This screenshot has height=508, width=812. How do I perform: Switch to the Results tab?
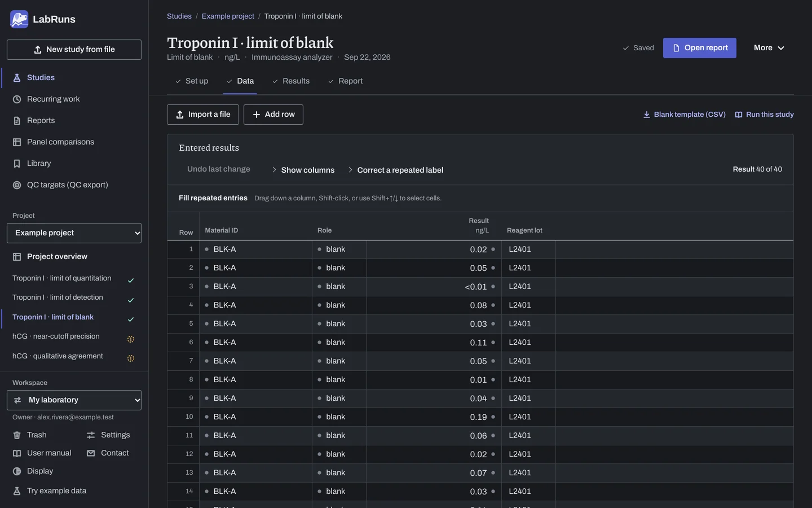(291, 81)
